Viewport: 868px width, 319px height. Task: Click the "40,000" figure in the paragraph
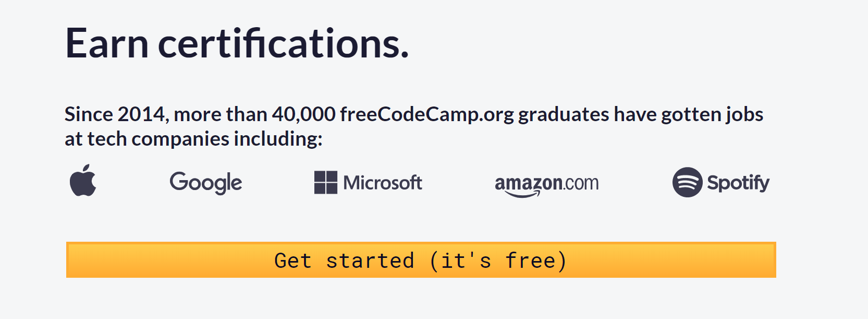click(x=303, y=114)
